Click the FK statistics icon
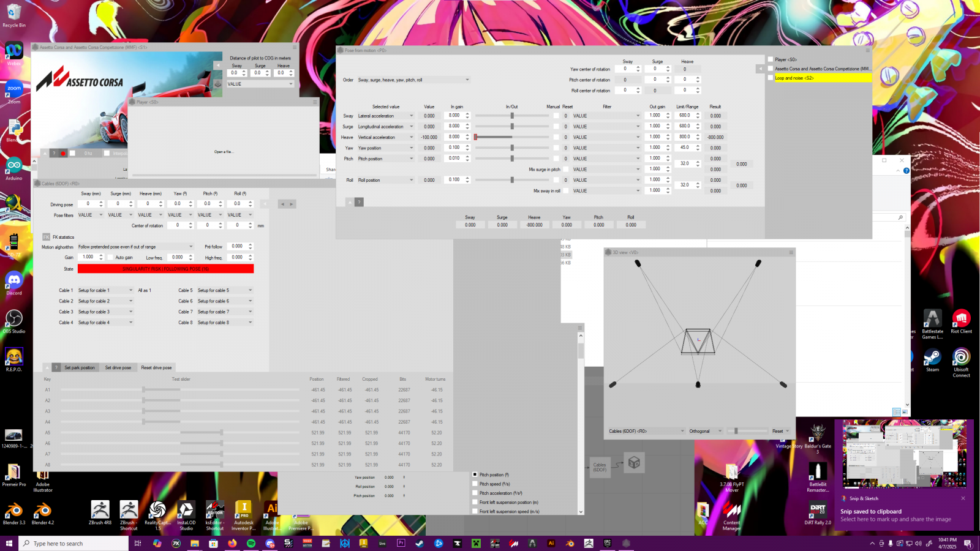This screenshot has width=980, height=551. click(x=46, y=237)
